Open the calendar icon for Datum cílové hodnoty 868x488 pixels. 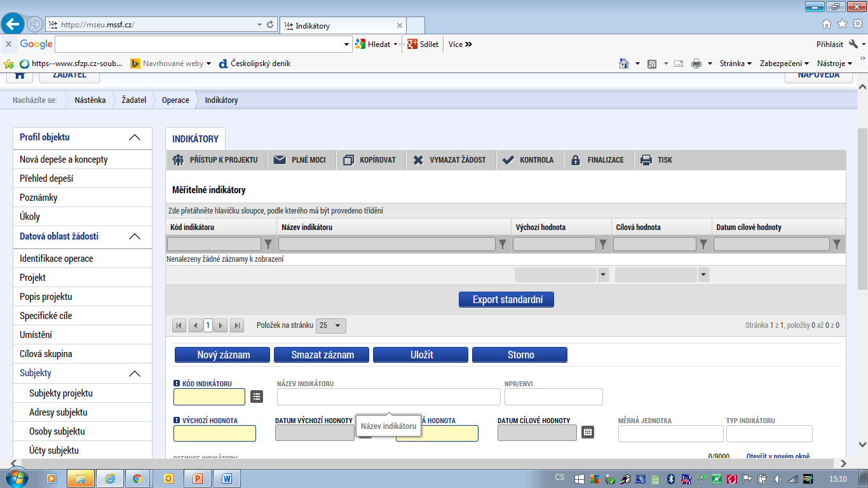pyautogui.click(x=588, y=432)
